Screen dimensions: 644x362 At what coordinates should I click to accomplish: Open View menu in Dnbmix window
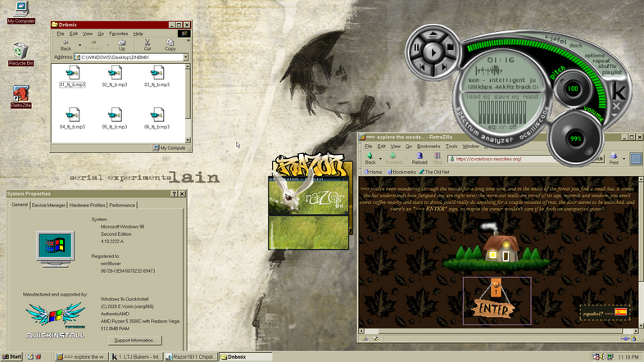click(x=88, y=34)
